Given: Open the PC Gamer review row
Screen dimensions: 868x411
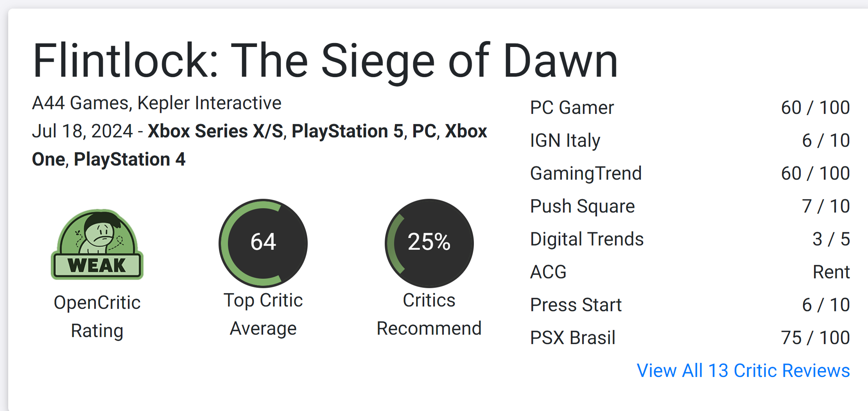Looking at the screenshot, I should pos(690,108).
